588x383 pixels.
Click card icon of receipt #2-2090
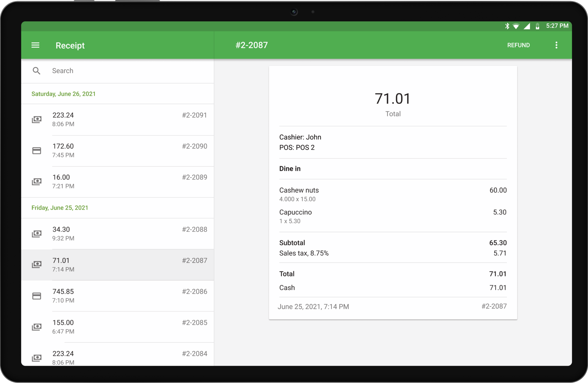[37, 151]
